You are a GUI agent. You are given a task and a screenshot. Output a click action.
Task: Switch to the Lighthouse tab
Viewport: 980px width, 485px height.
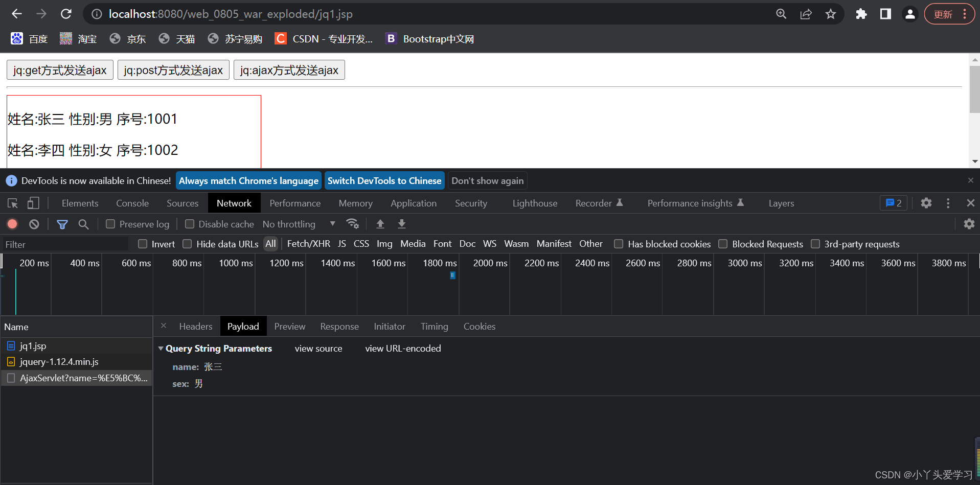535,203
